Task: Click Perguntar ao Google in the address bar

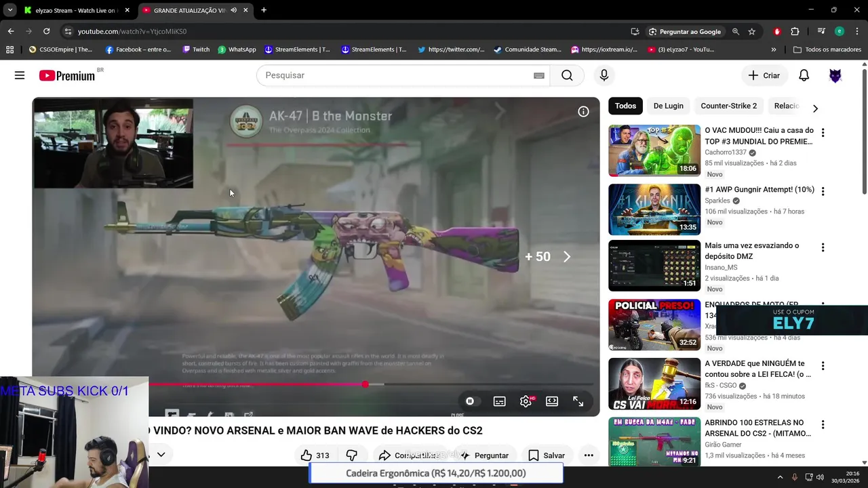Action: pos(685,31)
